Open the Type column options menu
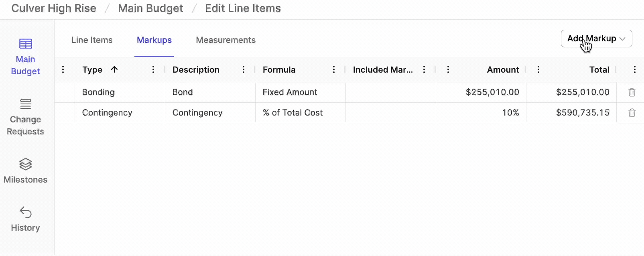Image resolution: width=644 pixels, height=256 pixels. point(153,69)
